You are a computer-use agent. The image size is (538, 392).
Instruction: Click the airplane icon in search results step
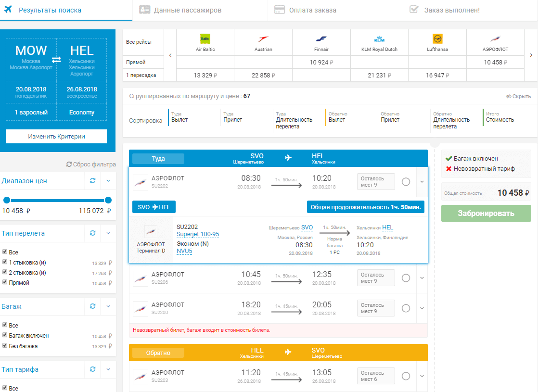tap(8, 9)
